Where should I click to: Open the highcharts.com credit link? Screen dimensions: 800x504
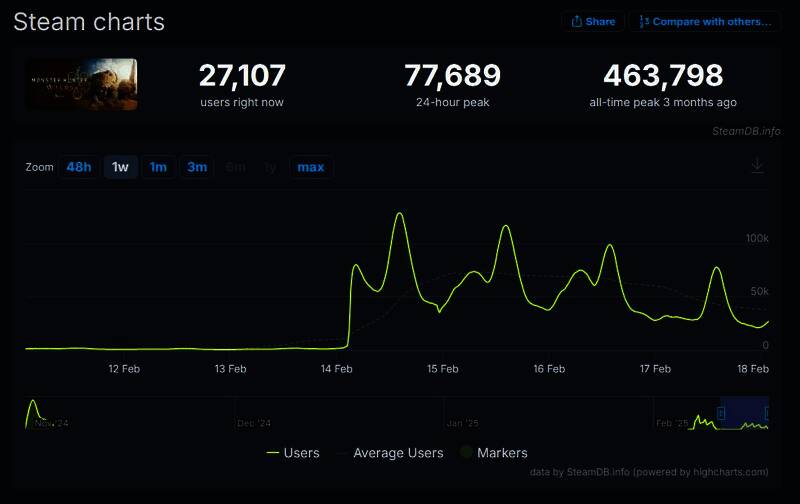pos(729,471)
